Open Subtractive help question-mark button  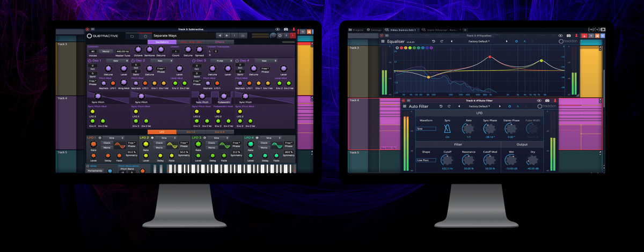pyautogui.click(x=286, y=35)
